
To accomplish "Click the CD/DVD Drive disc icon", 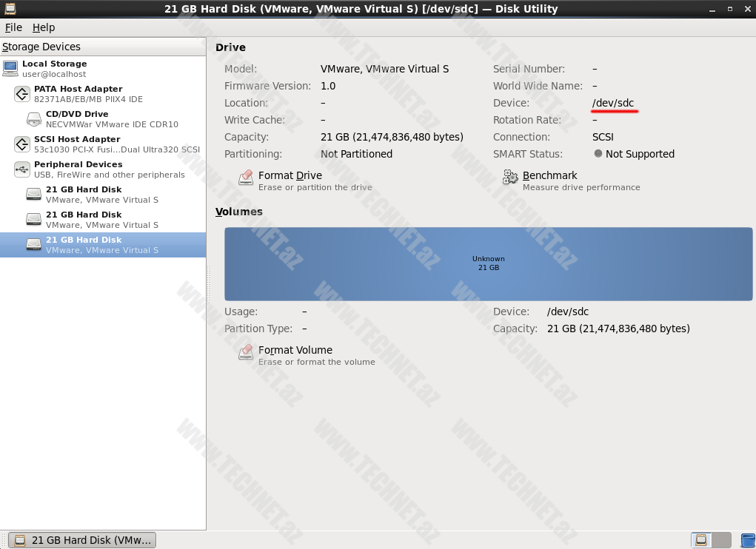I will [x=34, y=119].
